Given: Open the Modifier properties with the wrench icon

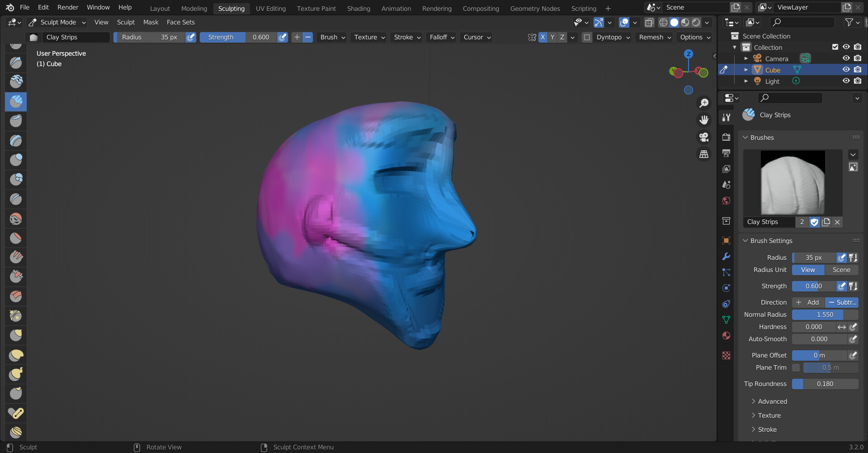Looking at the screenshot, I should coord(726,256).
